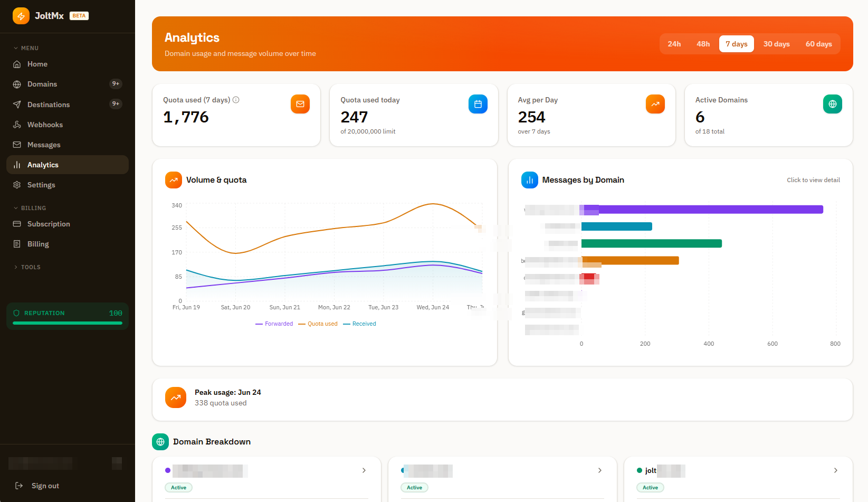Image resolution: width=868 pixels, height=502 pixels.
Task: Click the Domain Breakdown globe icon
Action: point(160,442)
